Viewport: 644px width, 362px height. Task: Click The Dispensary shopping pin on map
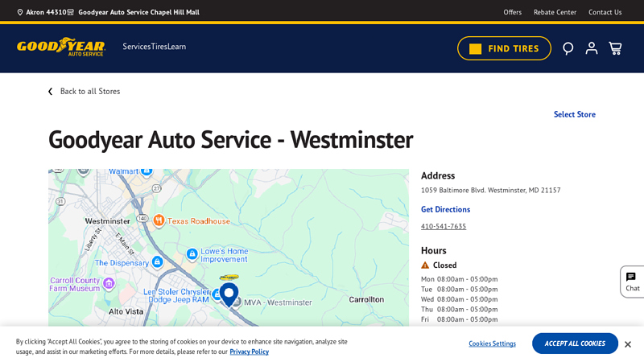pos(157,261)
